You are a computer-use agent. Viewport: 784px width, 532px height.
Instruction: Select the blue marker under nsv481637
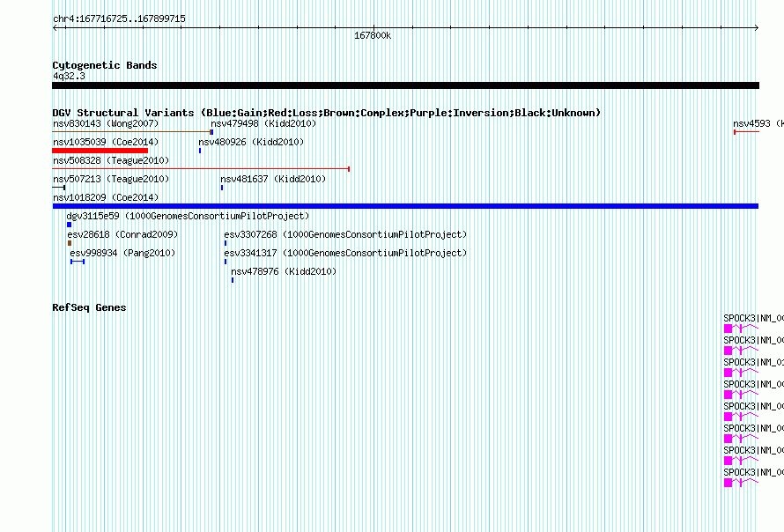click(222, 188)
